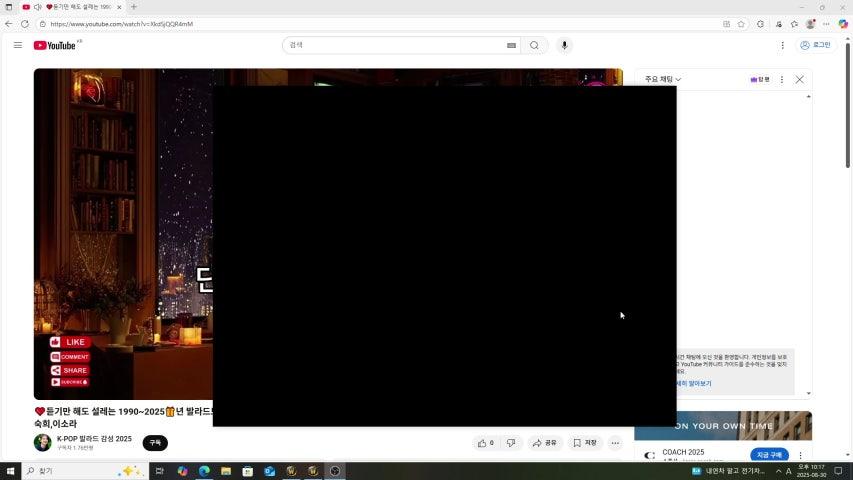The width and height of the screenshot is (853, 480).
Task: Open COACH ad three-dot options
Action: [x=800, y=455]
